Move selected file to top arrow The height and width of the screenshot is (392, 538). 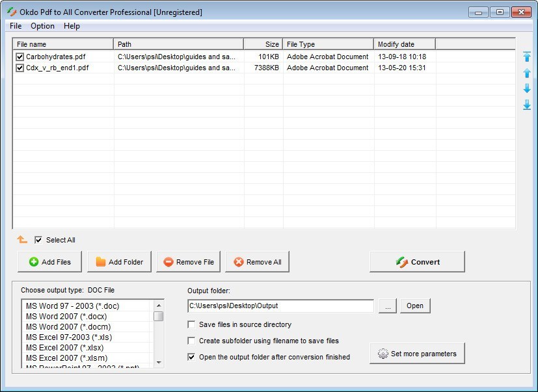(527, 57)
